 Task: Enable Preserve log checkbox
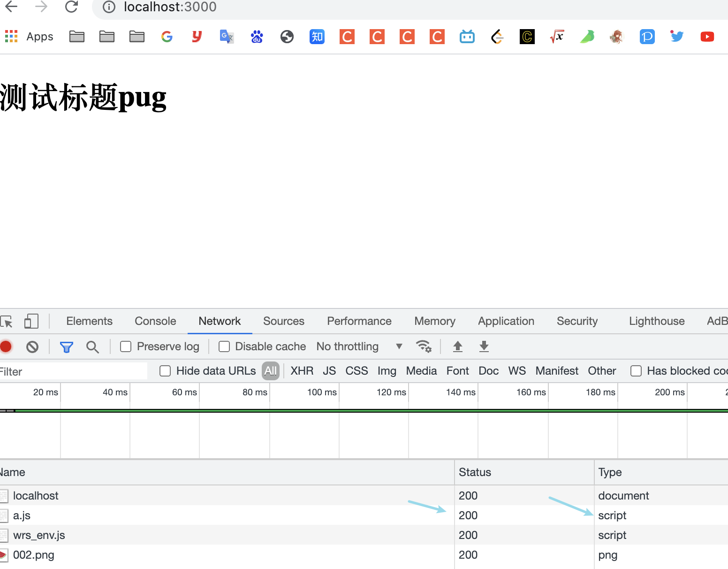126,346
